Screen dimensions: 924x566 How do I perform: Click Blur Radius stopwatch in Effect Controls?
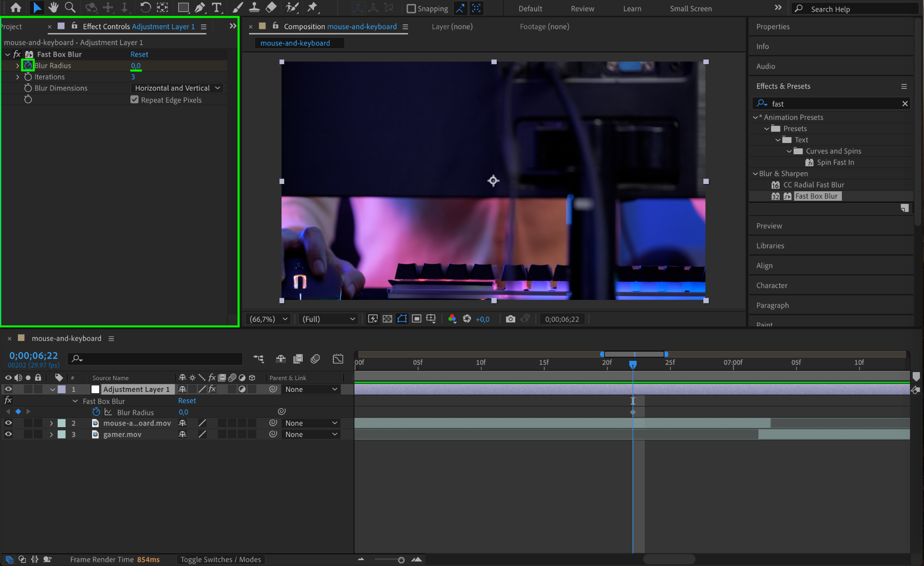pyautogui.click(x=28, y=65)
